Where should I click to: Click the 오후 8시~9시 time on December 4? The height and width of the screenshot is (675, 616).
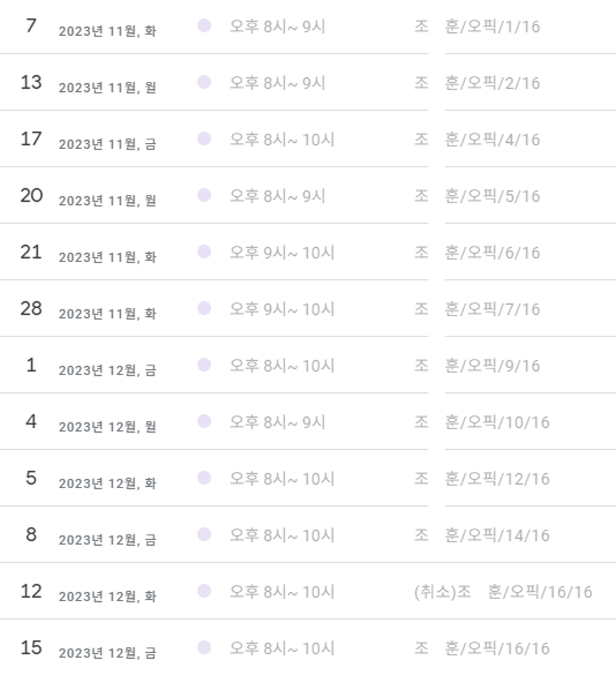click(x=278, y=422)
